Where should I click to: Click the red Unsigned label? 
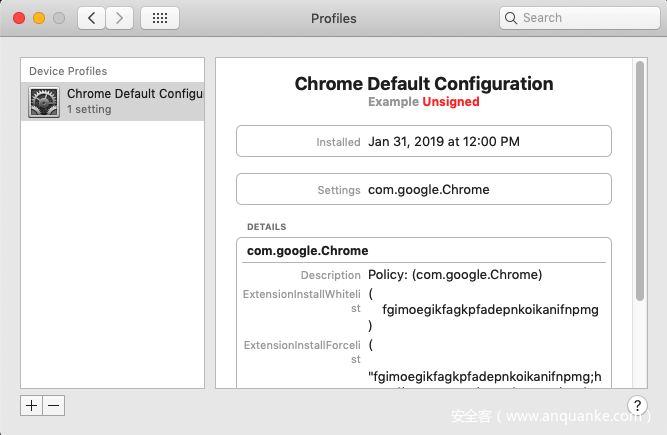coord(450,102)
